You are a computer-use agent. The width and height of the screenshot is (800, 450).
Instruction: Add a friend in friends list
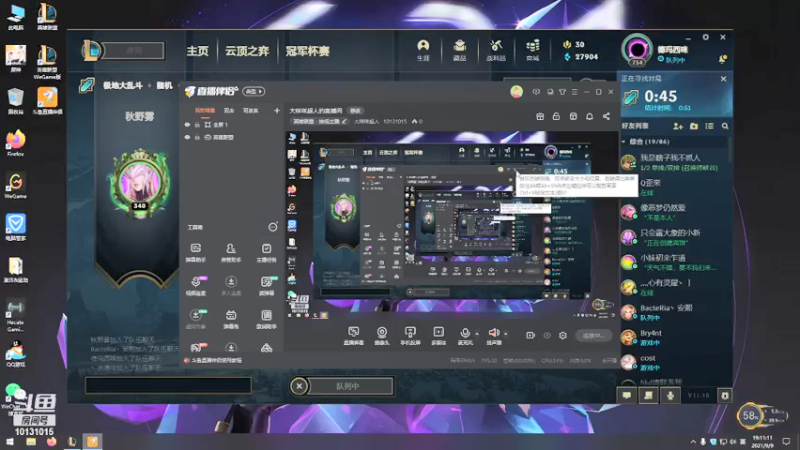click(678, 126)
